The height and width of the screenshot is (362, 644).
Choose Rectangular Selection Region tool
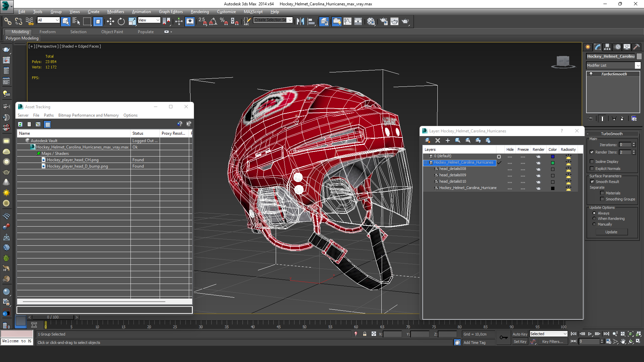pyautogui.click(x=87, y=21)
